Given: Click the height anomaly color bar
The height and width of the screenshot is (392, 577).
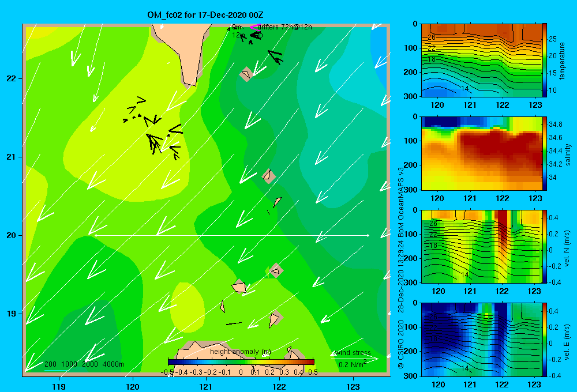Looking at the screenshot, I should [x=241, y=362].
